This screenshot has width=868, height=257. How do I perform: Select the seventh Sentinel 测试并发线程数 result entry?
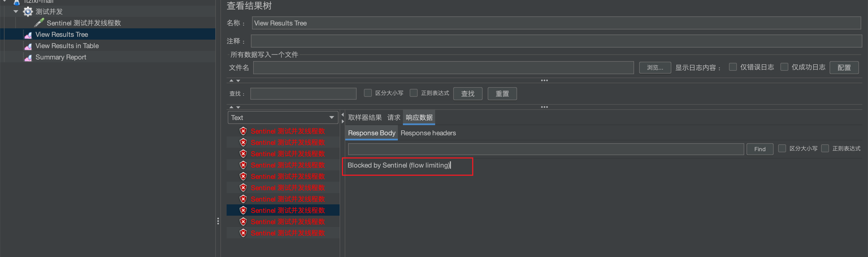coord(288,199)
